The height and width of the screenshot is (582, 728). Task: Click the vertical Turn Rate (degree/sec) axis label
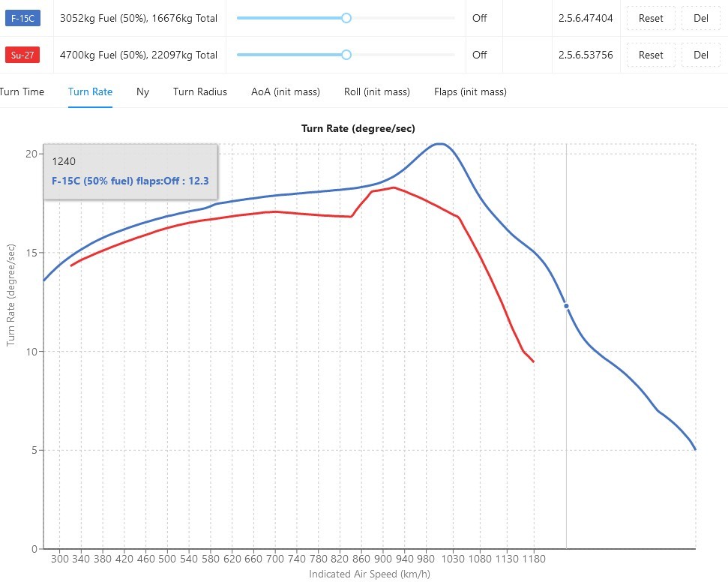click(10, 295)
